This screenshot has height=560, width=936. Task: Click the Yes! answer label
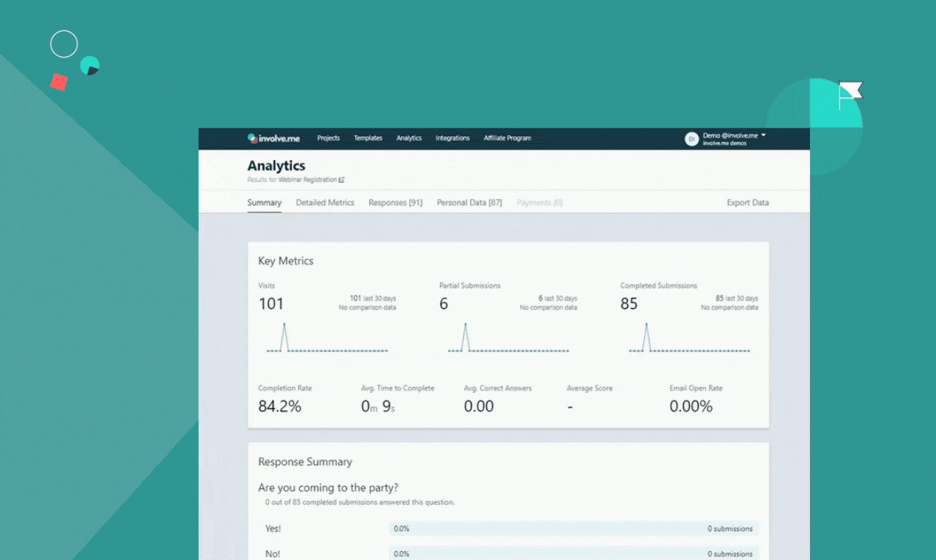point(273,529)
